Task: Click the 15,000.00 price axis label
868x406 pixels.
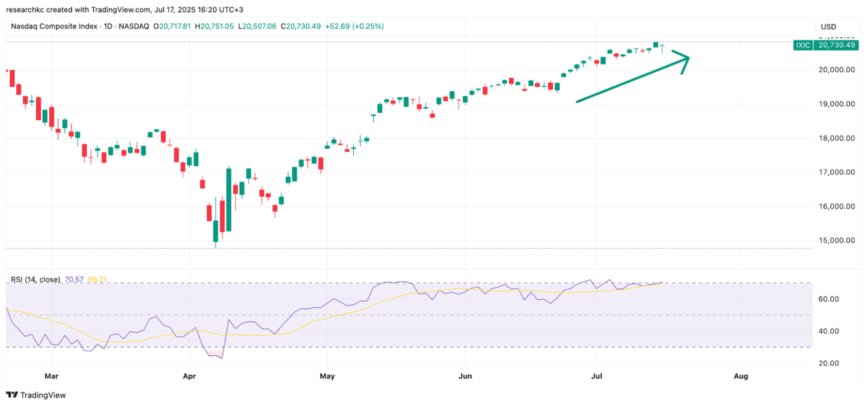Action: [837, 240]
